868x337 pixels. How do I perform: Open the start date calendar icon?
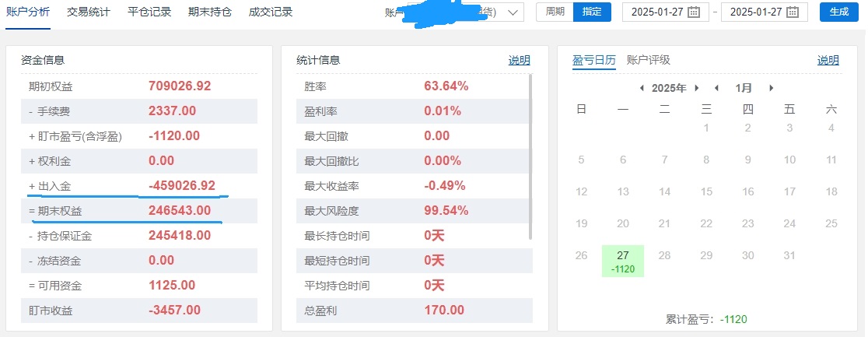pos(694,12)
